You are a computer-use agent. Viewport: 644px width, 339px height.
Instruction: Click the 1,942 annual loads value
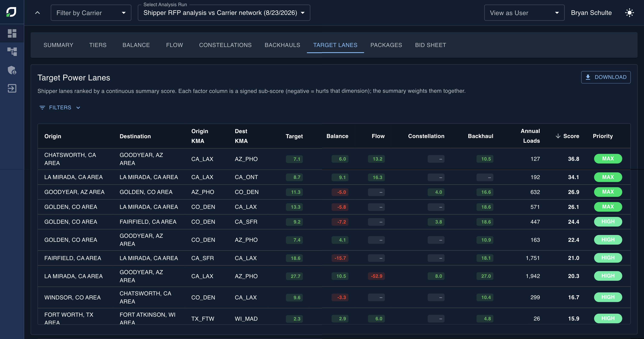pos(533,276)
